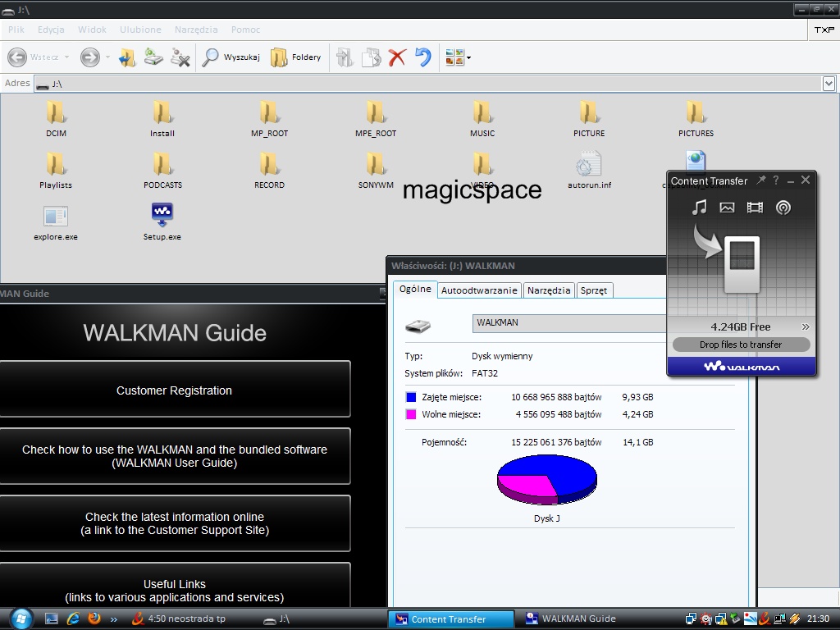Open the Ulubione menu
Screen dimensions: 840x630
(140, 30)
